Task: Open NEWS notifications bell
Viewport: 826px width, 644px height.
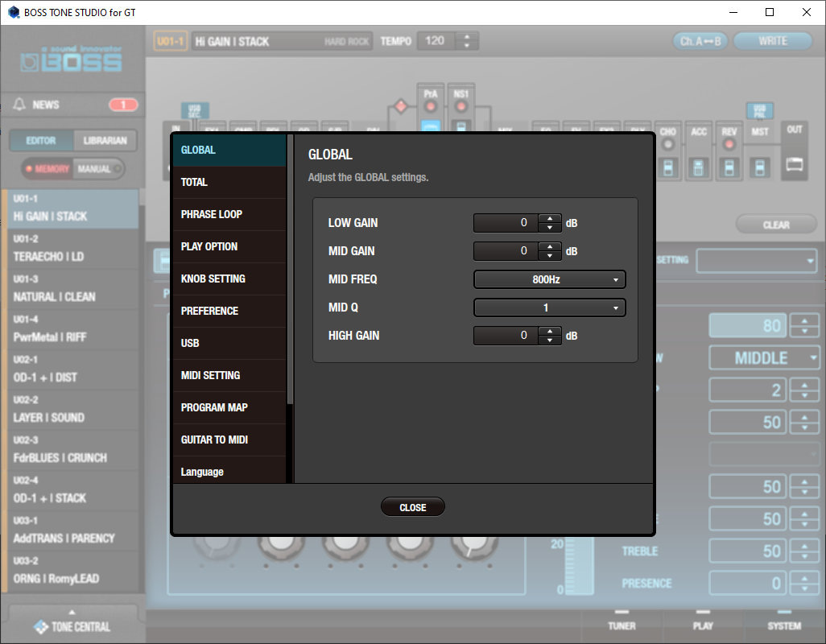Action: (x=19, y=105)
